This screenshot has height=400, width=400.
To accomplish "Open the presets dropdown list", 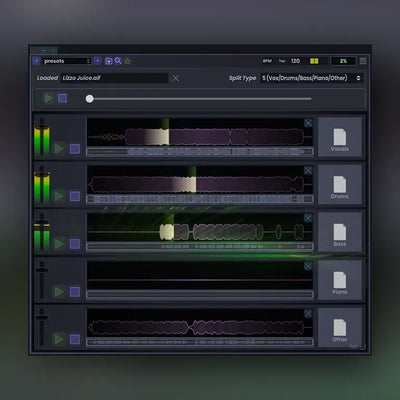I will [x=67, y=61].
